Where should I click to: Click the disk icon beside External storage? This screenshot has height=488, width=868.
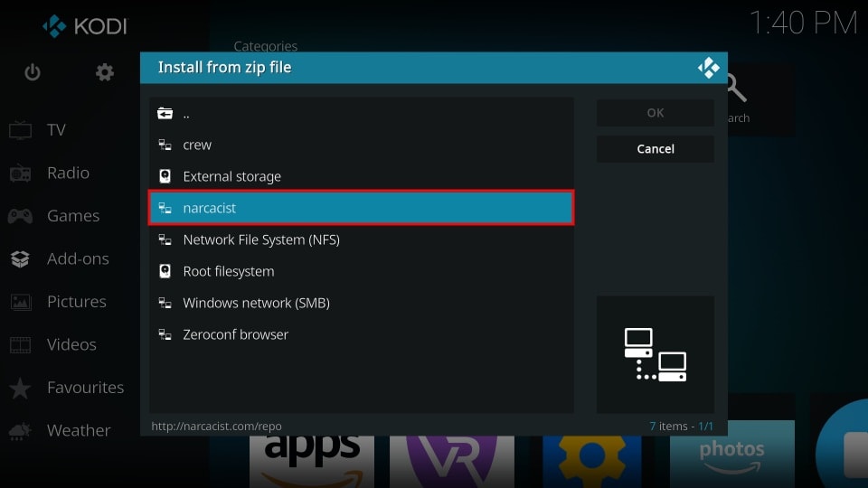(x=165, y=176)
